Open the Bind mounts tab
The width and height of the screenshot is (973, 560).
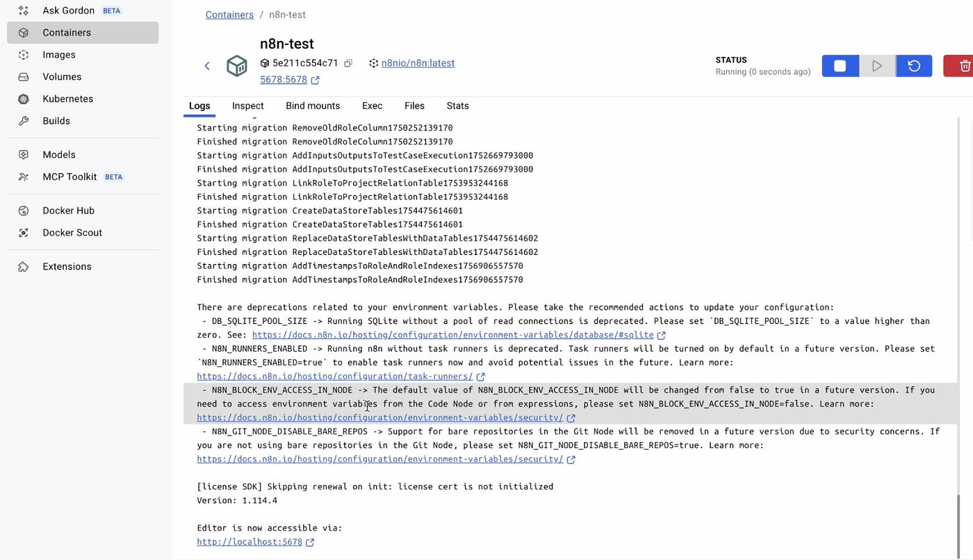click(x=313, y=106)
